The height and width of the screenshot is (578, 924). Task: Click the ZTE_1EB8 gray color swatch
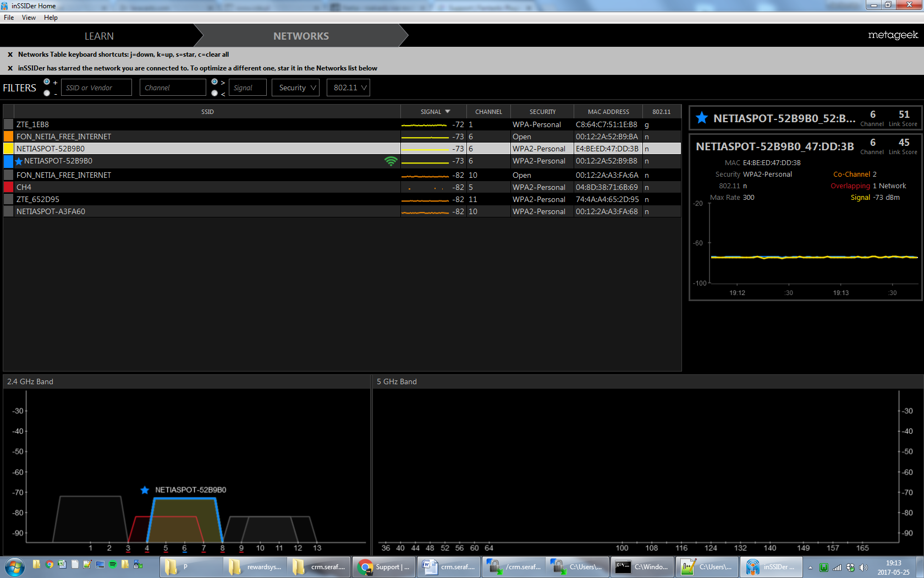pyautogui.click(x=8, y=124)
